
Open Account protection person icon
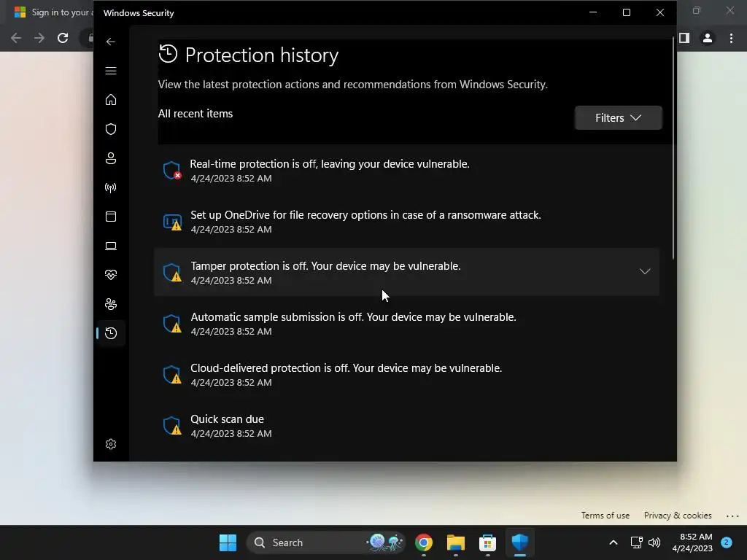point(111,158)
